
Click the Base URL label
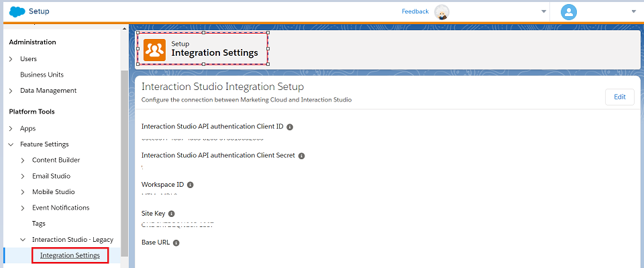point(156,242)
